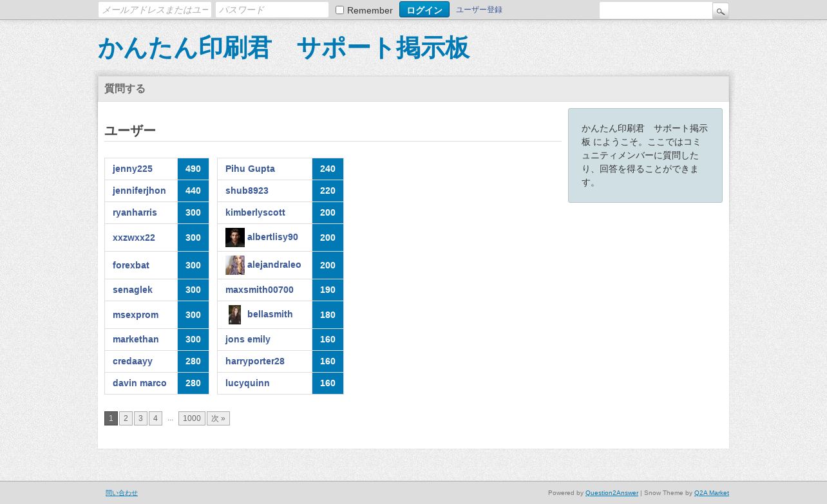Image resolution: width=827 pixels, height=504 pixels.
Task: Go to page 2 of users
Action: pyautogui.click(x=126, y=418)
